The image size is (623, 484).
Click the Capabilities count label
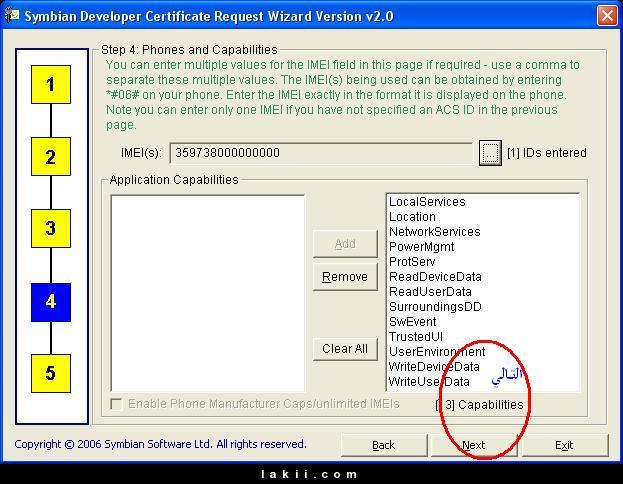(x=480, y=405)
